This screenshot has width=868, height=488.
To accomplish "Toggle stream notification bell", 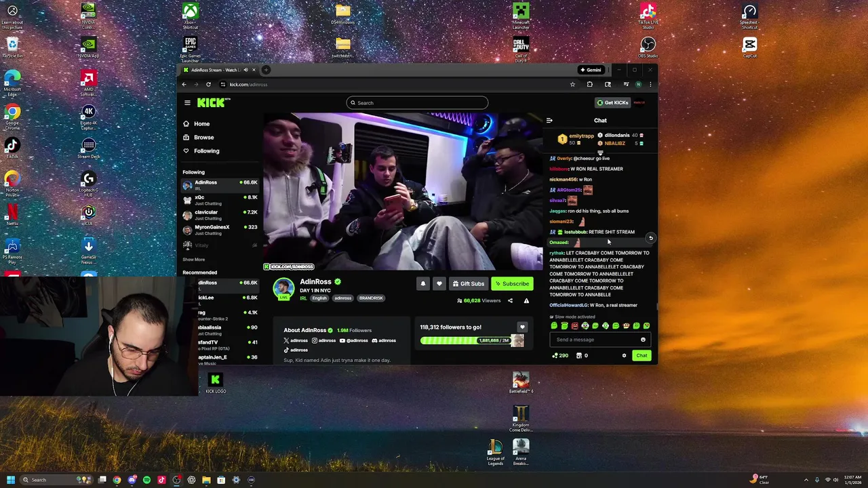I will [423, 284].
